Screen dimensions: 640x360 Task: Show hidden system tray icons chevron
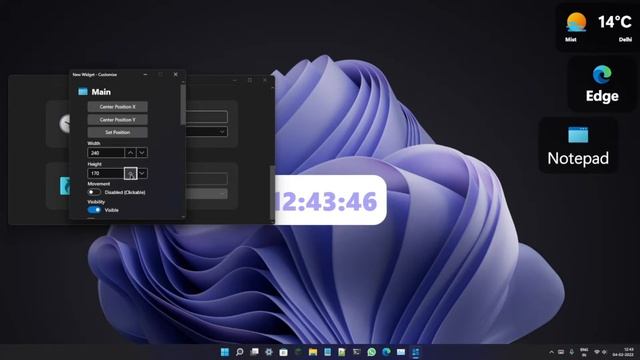pos(551,352)
